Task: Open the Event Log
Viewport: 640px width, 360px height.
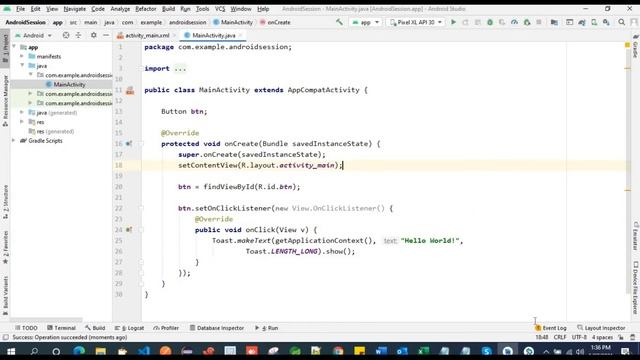Action: 551,328
